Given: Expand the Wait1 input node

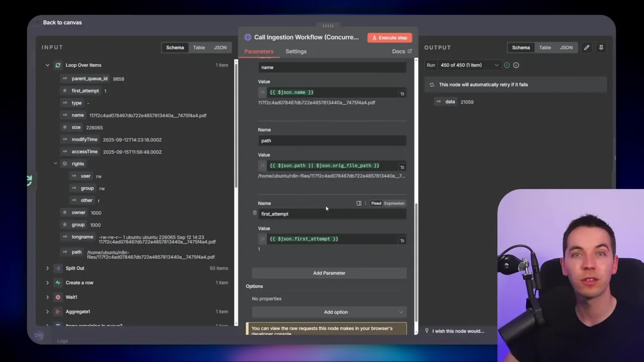Looking at the screenshot, I should click(x=47, y=297).
